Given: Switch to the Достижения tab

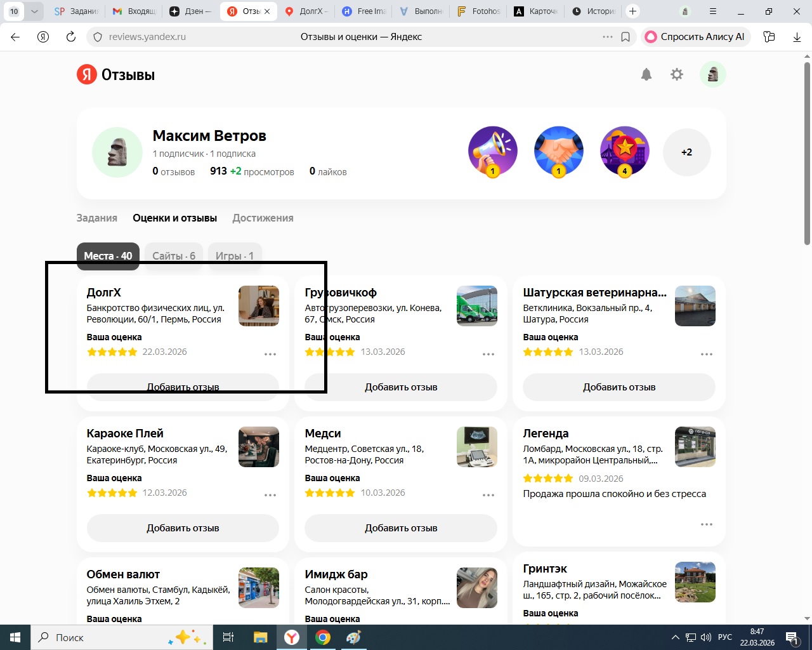Looking at the screenshot, I should pos(263,218).
